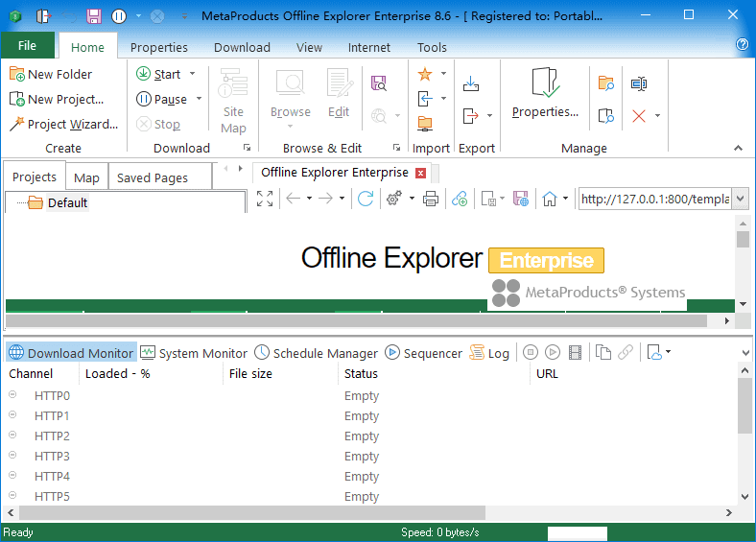The height and width of the screenshot is (542, 756).
Task: Open the Schedule Manager tab
Action: tap(316, 353)
